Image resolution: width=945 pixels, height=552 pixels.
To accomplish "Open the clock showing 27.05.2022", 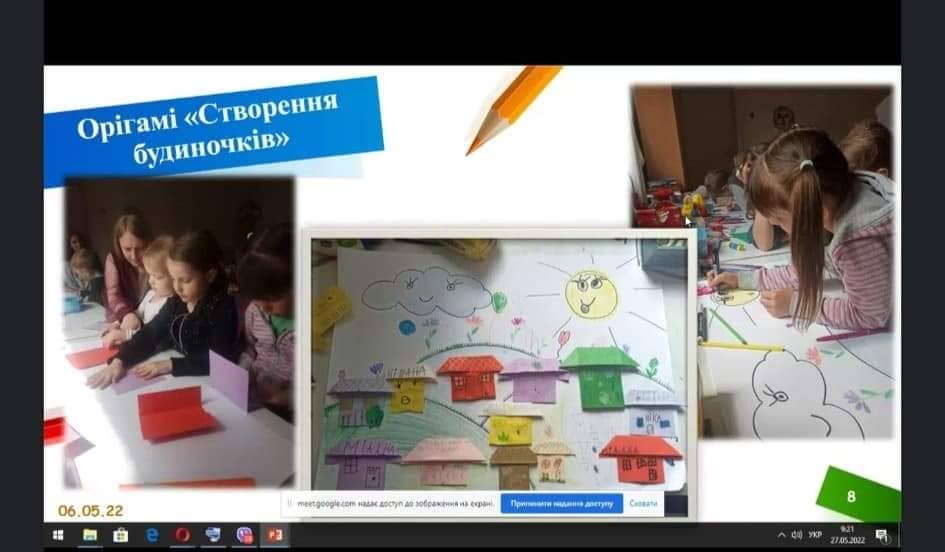I will tap(847, 535).
